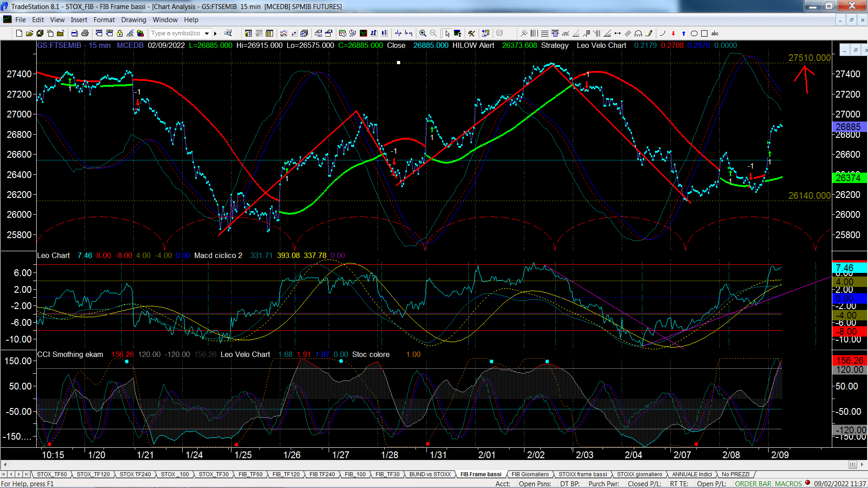This screenshot has width=868, height=488.
Task: Select the parallel lines channel tool
Action: click(x=628, y=33)
